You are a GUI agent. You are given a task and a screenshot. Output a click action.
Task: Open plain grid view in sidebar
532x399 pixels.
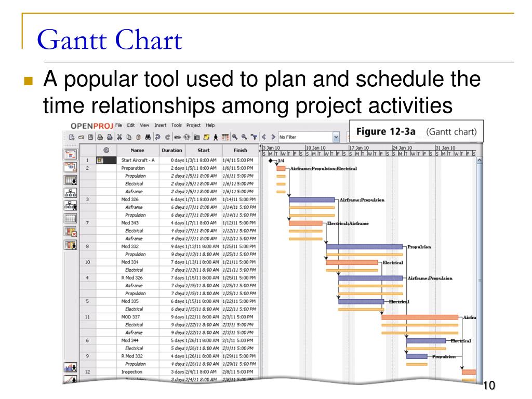(x=70, y=219)
